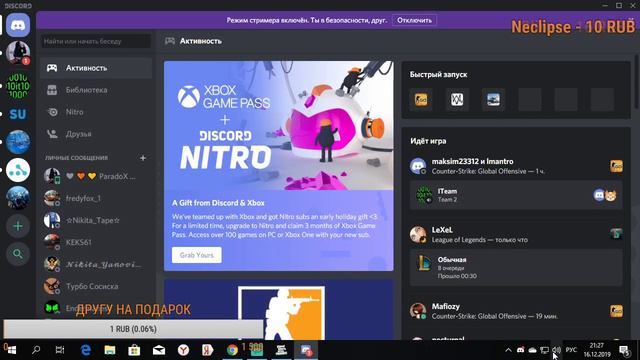The height and width of the screenshot is (360, 640).
Task: Click Grab Yours button
Action: (197, 255)
